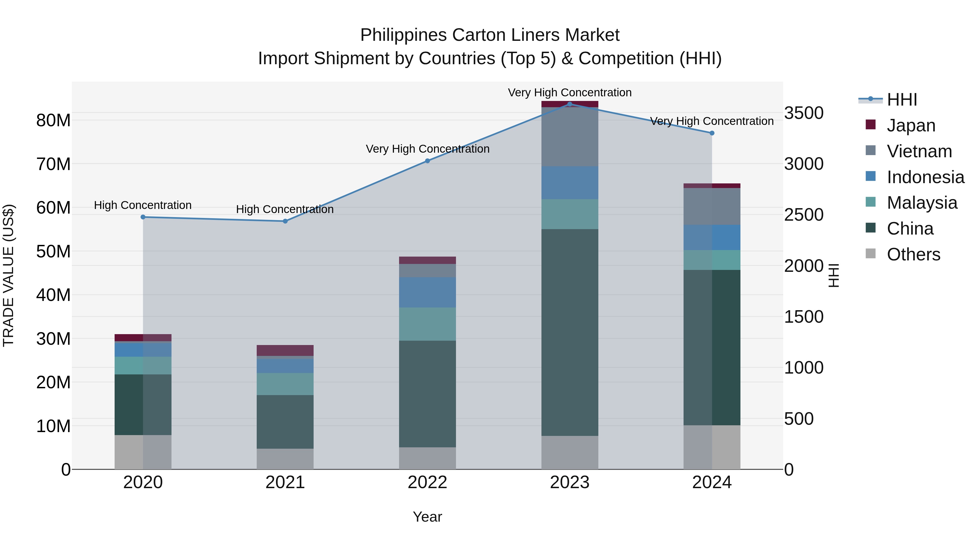Click the 'High Concentration' annotation above 2021

285,210
